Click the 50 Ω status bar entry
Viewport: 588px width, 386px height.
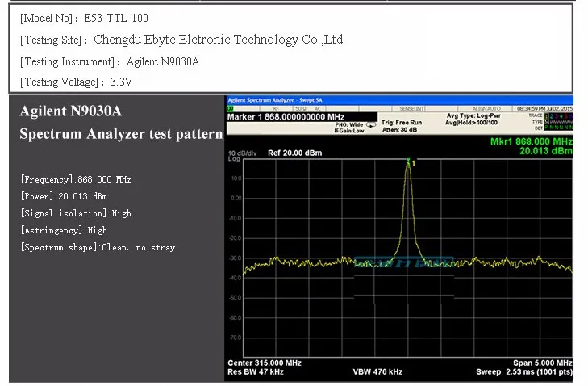click(301, 108)
